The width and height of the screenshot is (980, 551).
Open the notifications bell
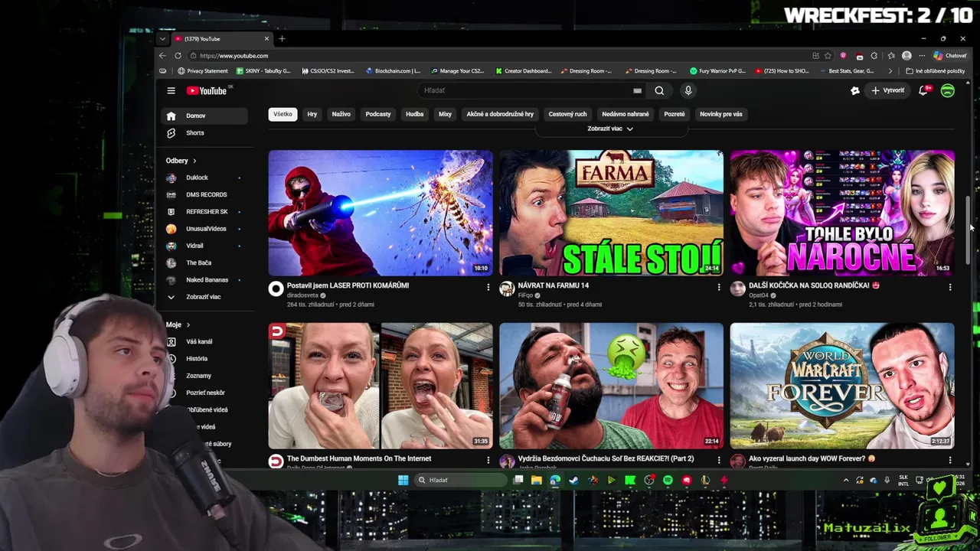[924, 90]
